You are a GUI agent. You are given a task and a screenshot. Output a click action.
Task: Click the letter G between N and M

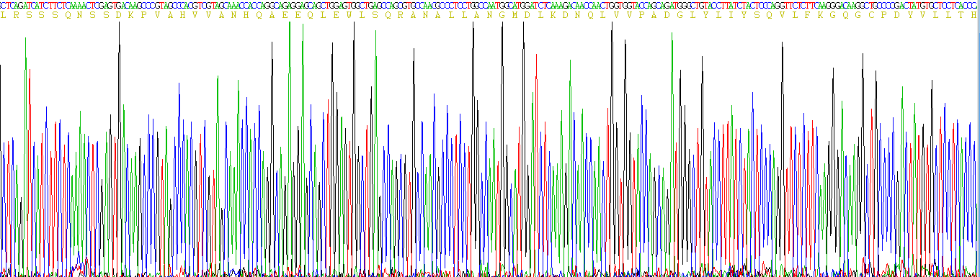pos(502,15)
